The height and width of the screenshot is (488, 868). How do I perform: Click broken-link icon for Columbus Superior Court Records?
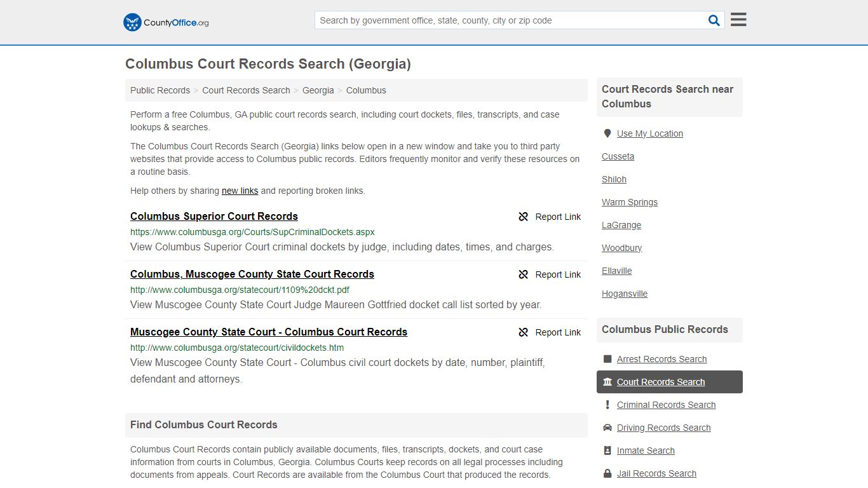524,217
